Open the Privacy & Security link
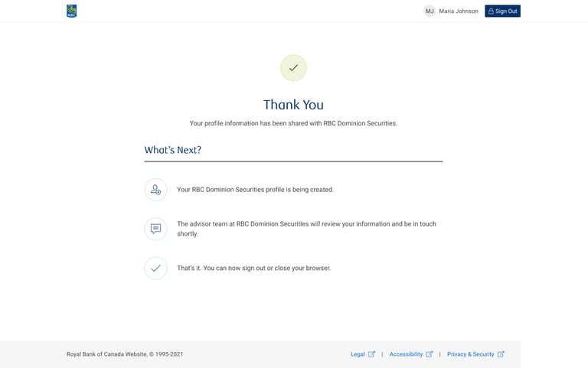 point(470,354)
